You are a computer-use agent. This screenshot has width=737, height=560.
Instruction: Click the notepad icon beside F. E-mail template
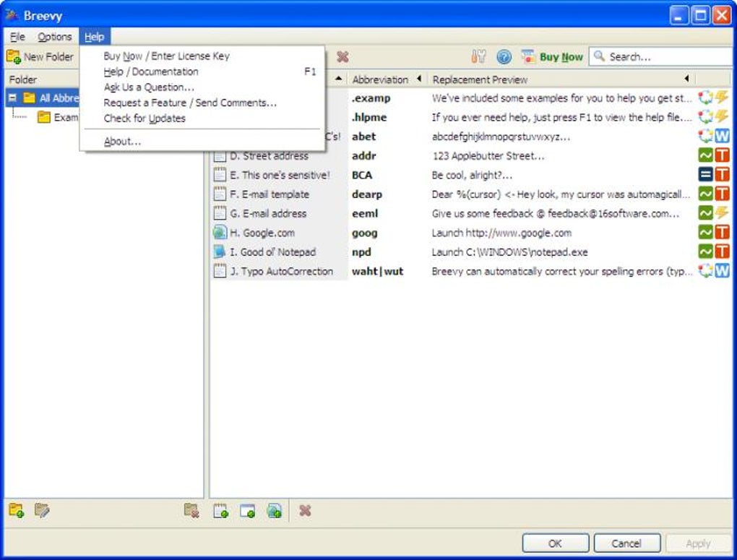point(220,194)
